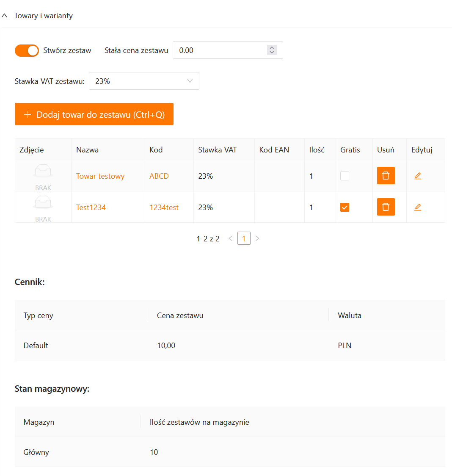Image resolution: width=452 pixels, height=476 pixels.
Task: Check Gratis for Towar testowy
Action: tap(345, 176)
